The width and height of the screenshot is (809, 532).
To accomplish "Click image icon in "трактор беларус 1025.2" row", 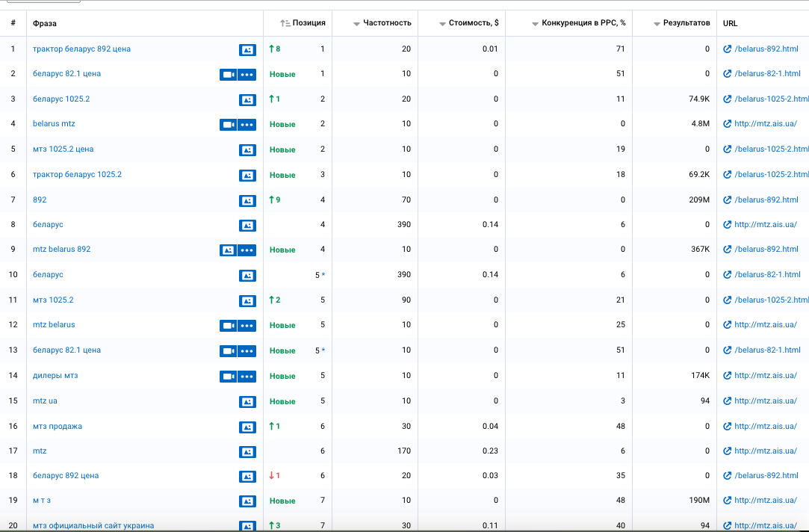I will click(x=247, y=176).
